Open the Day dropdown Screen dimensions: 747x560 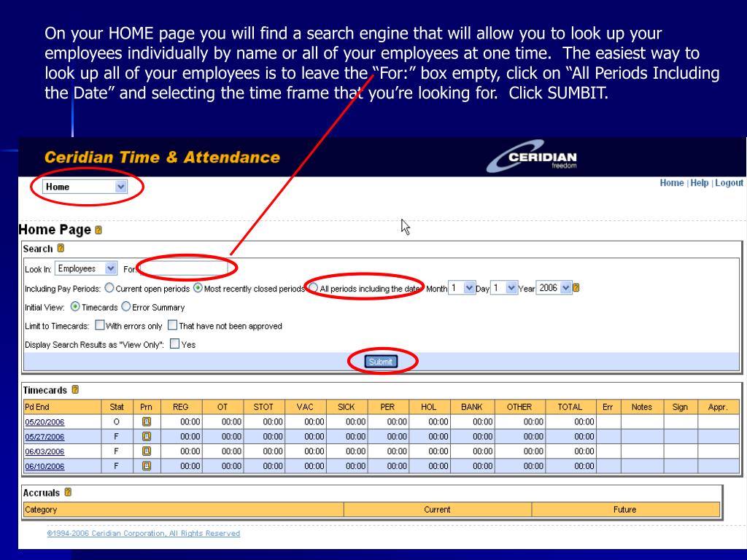tap(504, 288)
